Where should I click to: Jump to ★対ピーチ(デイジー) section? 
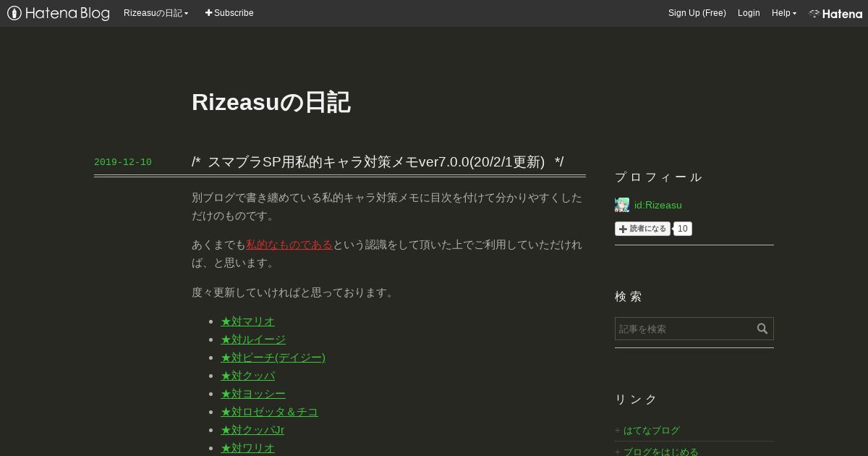click(x=273, y=358)
